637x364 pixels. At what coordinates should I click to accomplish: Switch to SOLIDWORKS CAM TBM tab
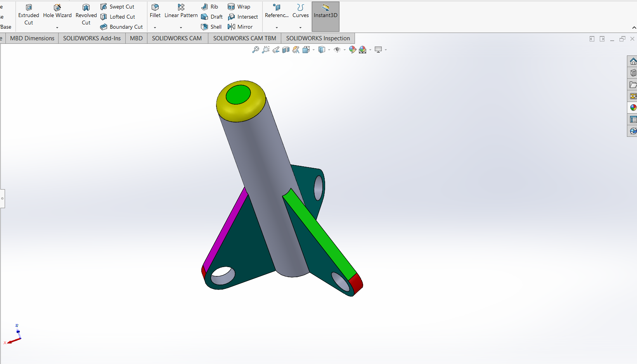245,38
